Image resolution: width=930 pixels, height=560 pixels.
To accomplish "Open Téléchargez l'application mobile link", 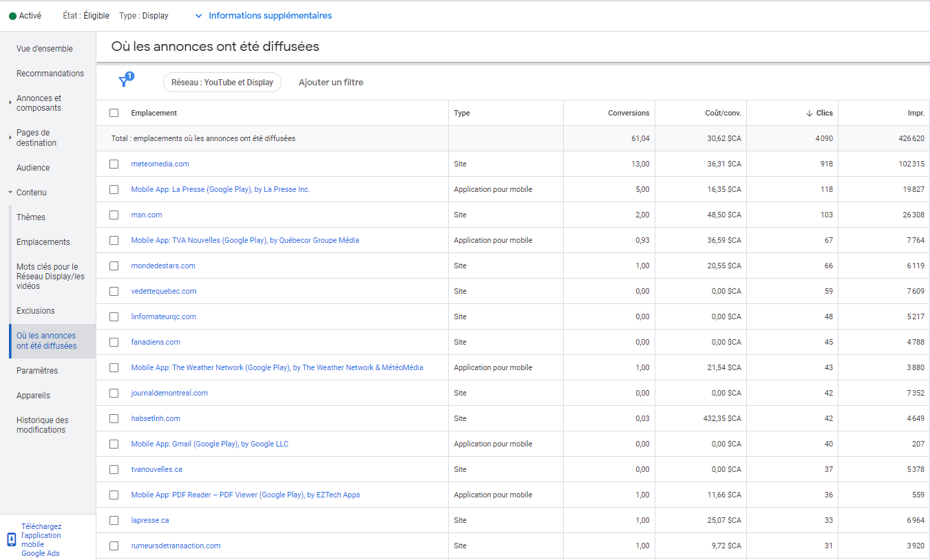I will [x=41, y=540].
